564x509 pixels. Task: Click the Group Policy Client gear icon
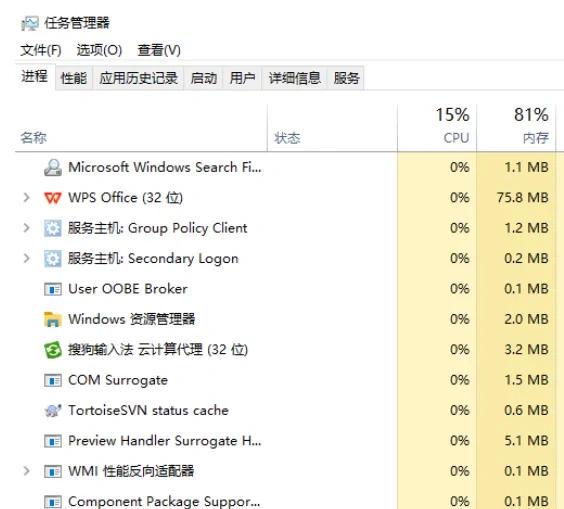53,228
